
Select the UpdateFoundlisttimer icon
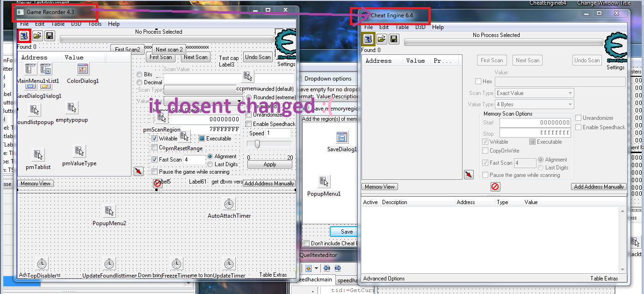point(109,264)
